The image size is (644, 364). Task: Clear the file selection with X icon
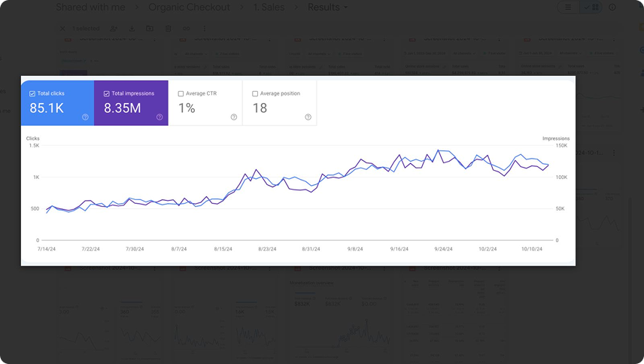[x=62, y=29]
